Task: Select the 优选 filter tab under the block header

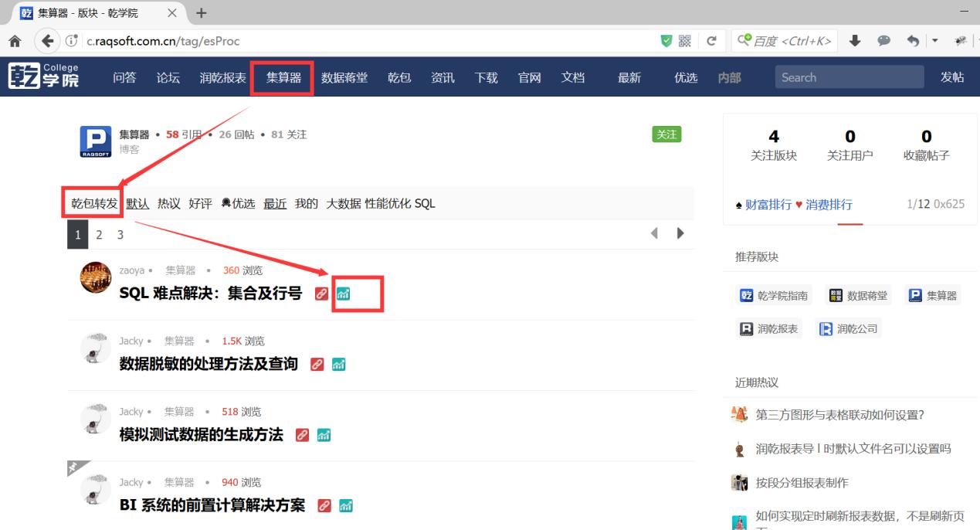Action: click(x=238, y=203)
